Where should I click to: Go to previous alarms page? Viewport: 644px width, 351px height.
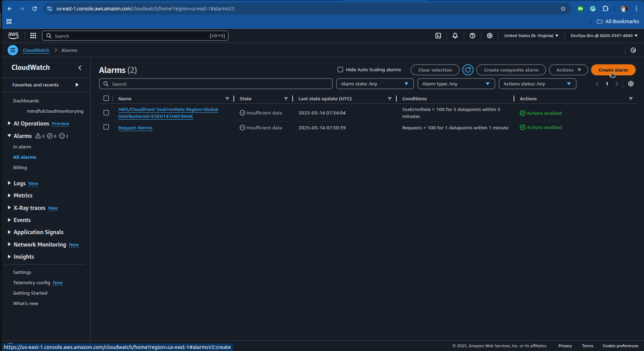pyautogui.click(x=597, y=84)
